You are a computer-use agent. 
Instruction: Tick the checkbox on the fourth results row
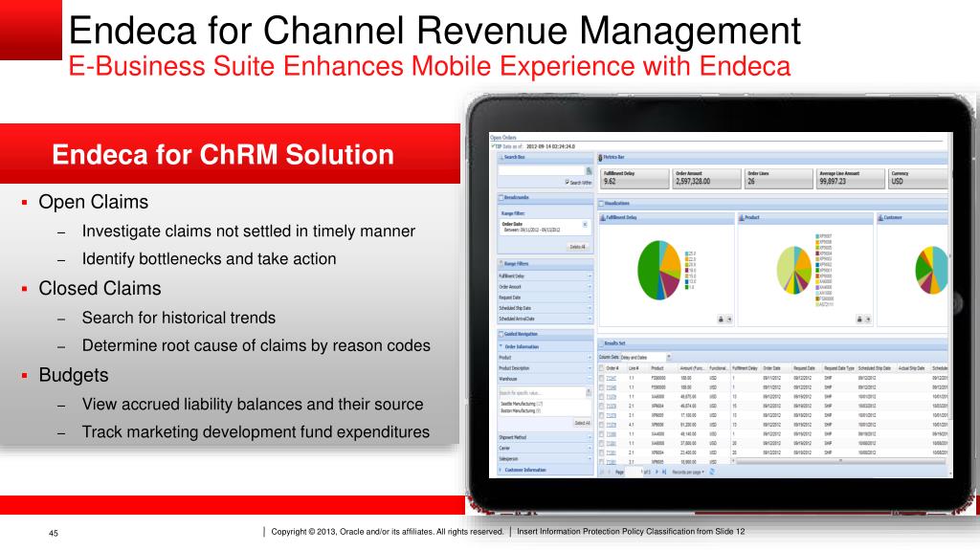[602, 406]
